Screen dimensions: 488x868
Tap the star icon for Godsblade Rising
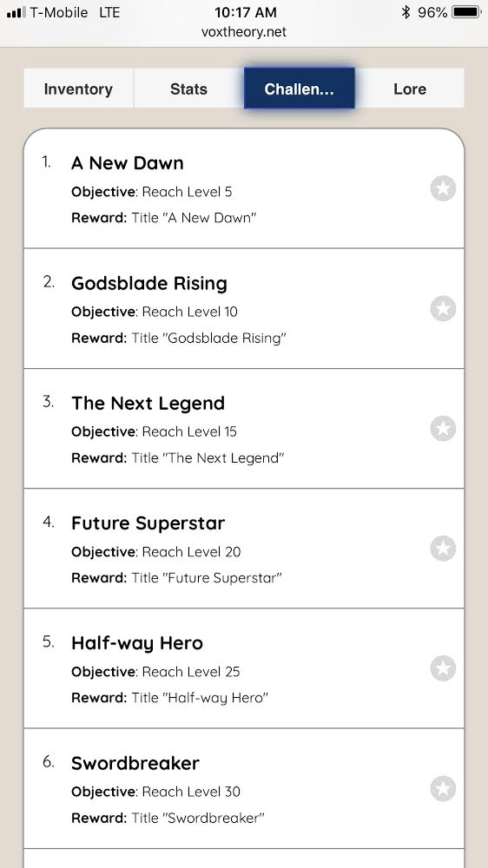tap(443, 308)
